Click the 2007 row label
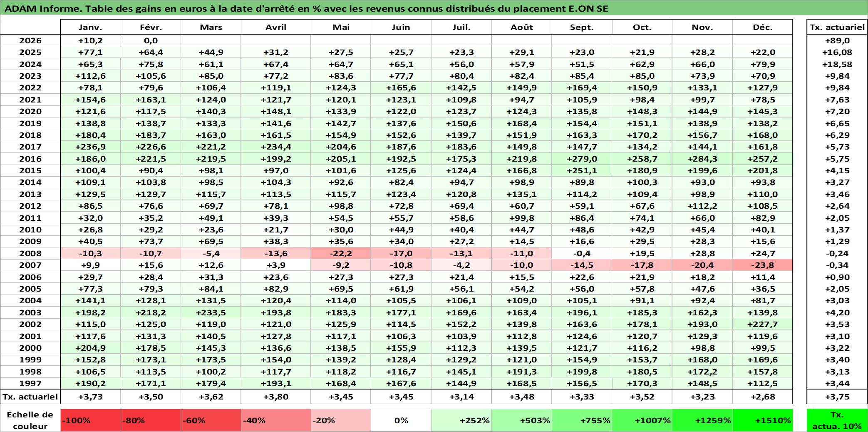868x432 pixels. (30, 265)
